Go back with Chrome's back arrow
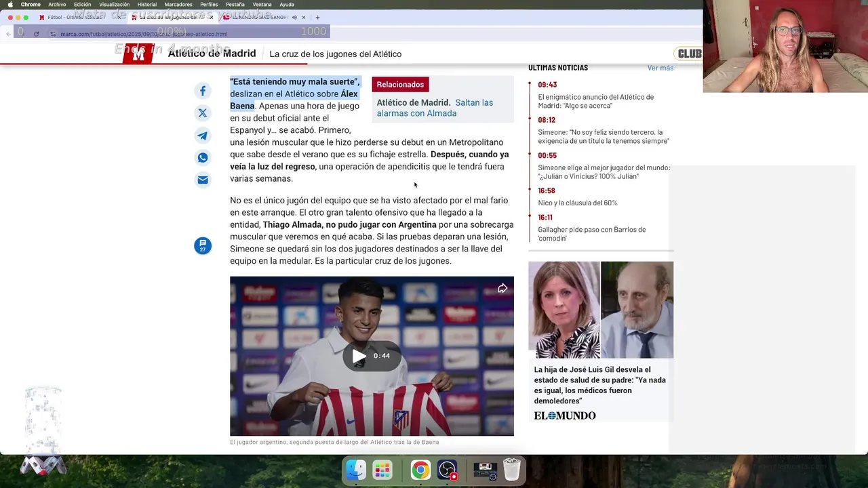Image resolution: width=868 pixels, height=488 pixels. [8, 34]
